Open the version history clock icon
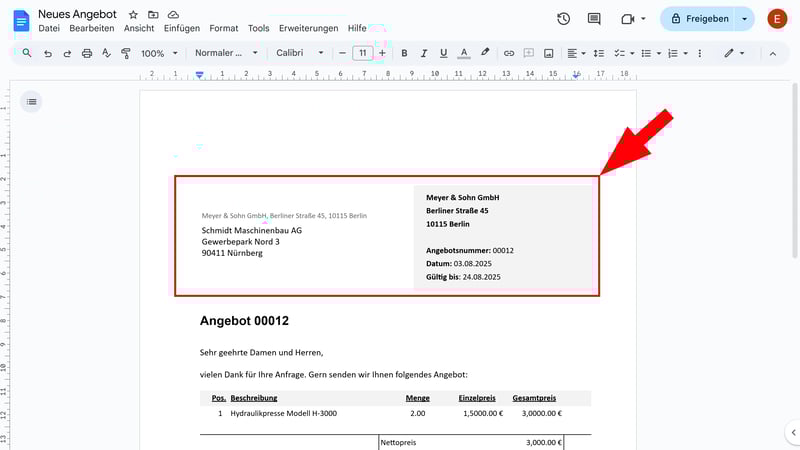800x450 pixels. tap(564, 19)
